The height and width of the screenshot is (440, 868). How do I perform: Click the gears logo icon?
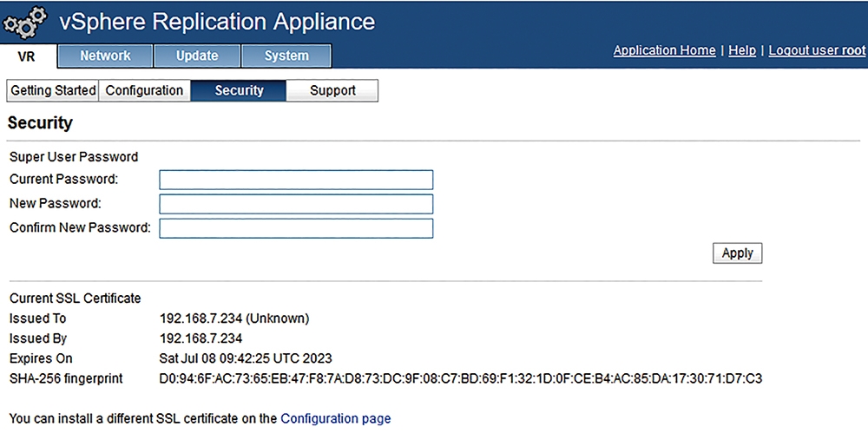point(25,23)
